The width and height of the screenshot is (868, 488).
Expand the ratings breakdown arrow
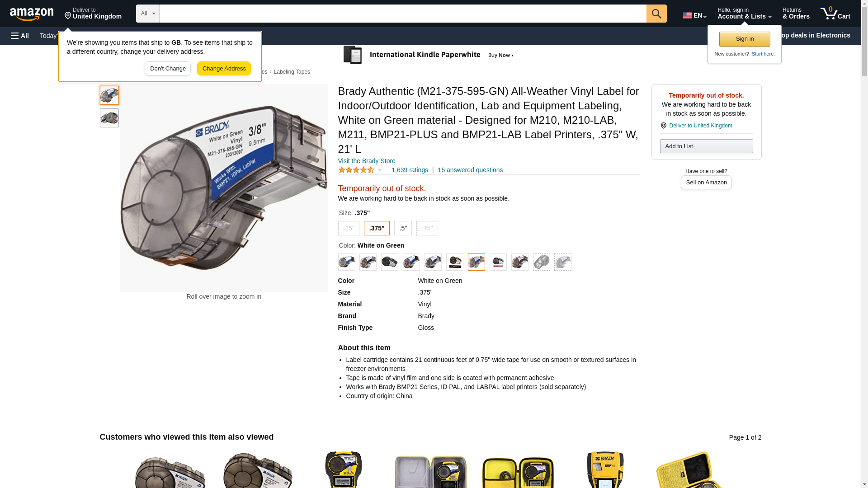[380, 170]
